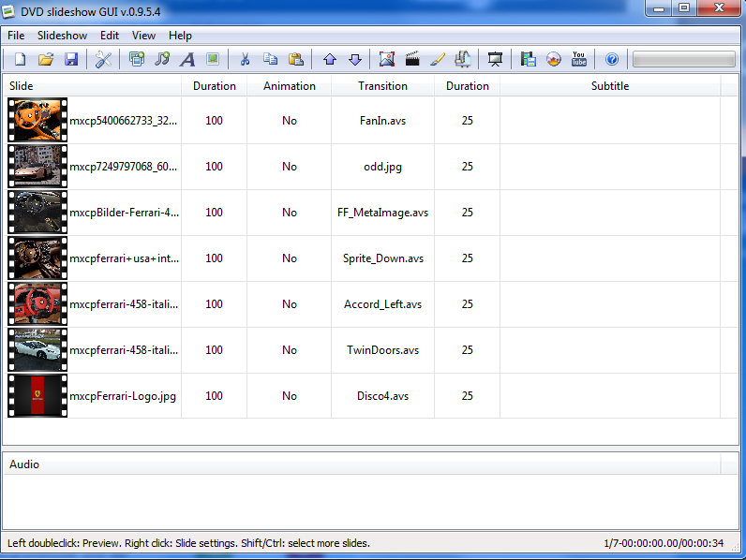Select Ferrari logo slide thumbnail
Viewport: 746px width, 560px height.
click(37, 395)
